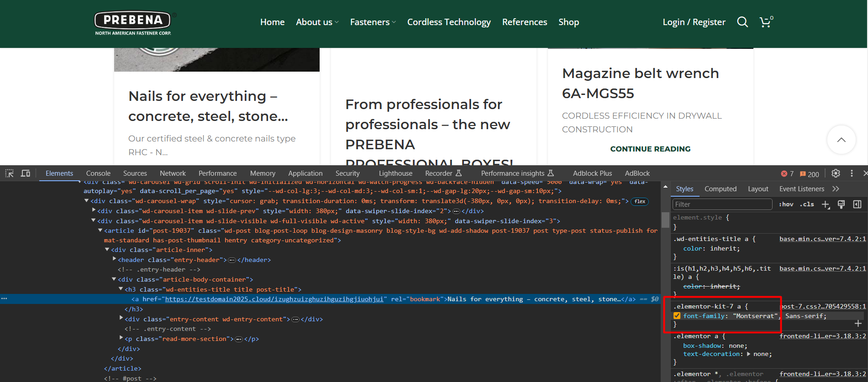This screenshot has width=868, height=382.
Task: Toggle the .cls class editor button
Action: tap(807, 204)
